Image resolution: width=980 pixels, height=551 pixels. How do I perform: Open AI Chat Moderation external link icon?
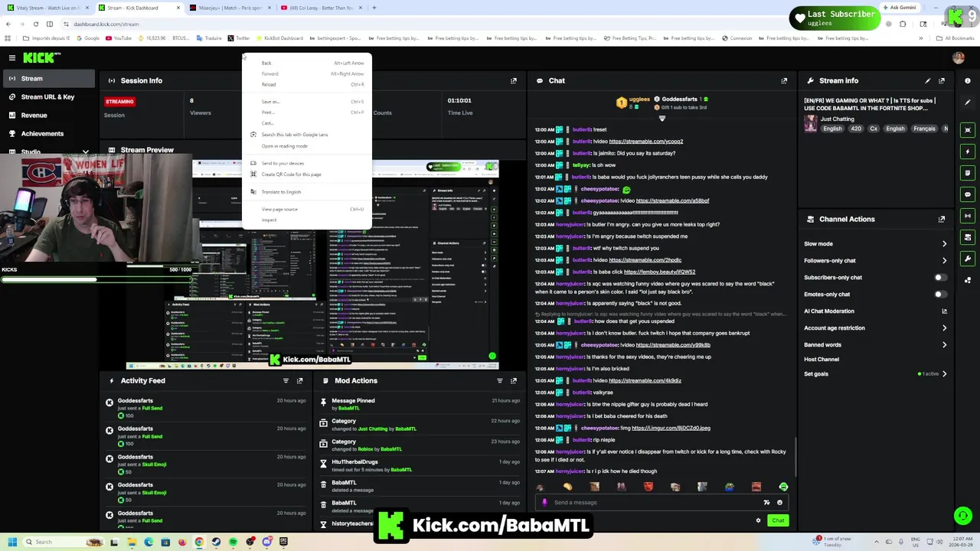tap(944, 311)
